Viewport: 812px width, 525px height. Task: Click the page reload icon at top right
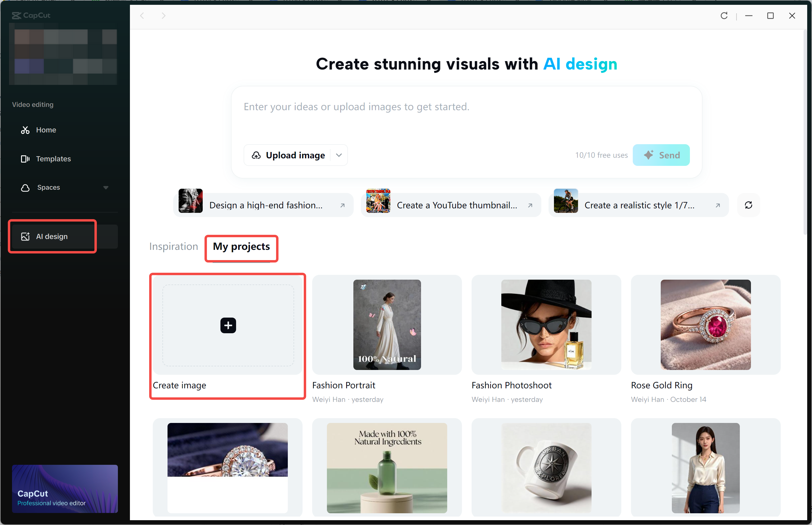[724, 16]
